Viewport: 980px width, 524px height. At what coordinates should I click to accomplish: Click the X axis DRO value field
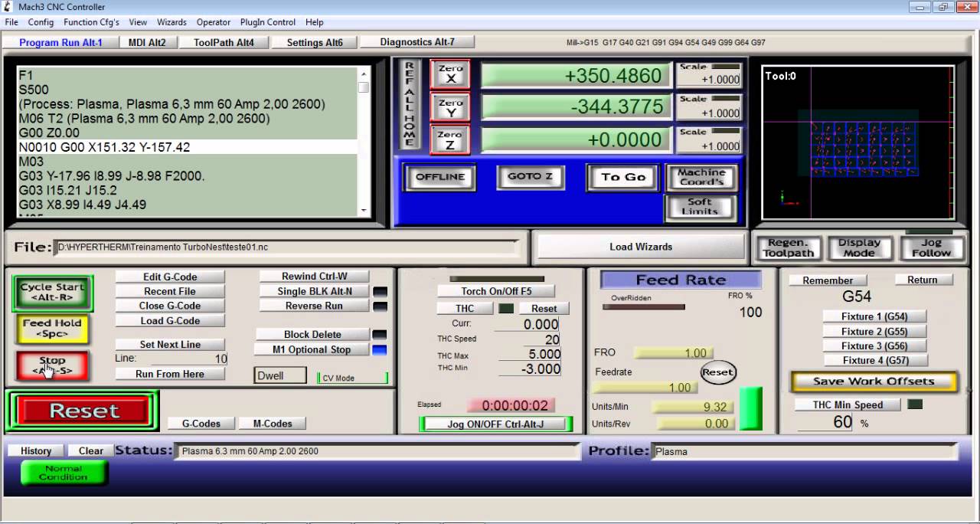coord(576,76)
